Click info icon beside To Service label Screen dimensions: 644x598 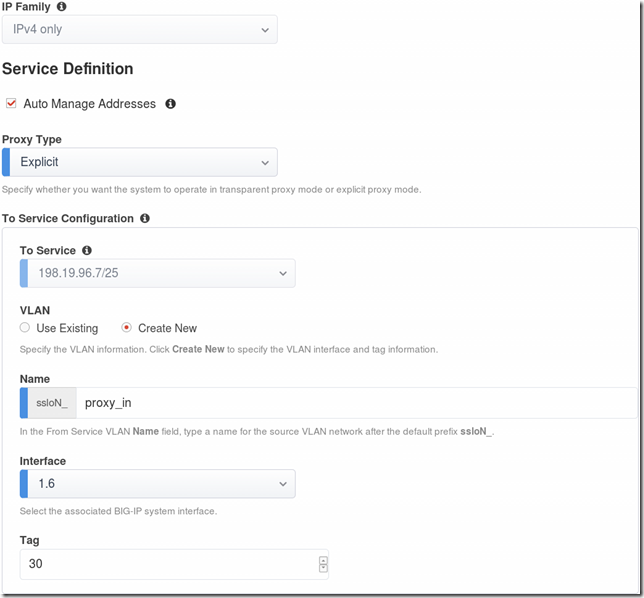(87, 251)
